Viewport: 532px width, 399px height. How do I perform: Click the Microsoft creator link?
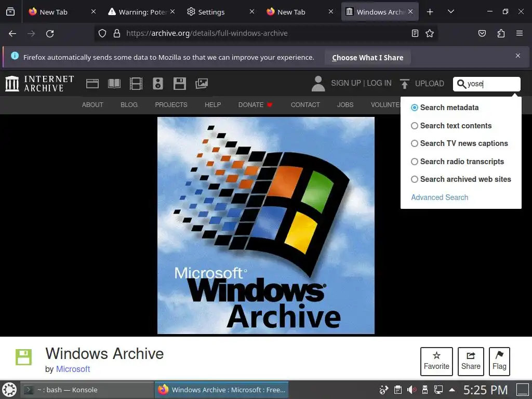(73, 369)
